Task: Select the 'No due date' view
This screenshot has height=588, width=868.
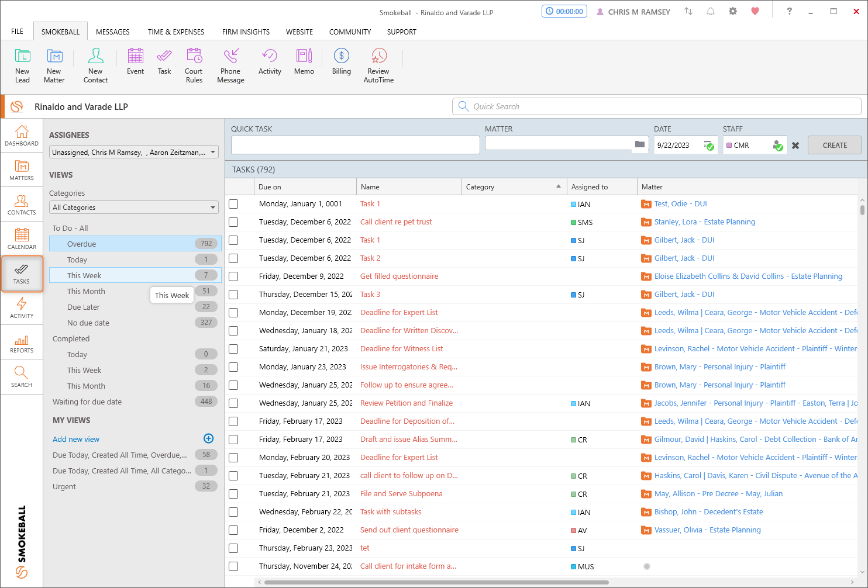Action: coord(135,323)
